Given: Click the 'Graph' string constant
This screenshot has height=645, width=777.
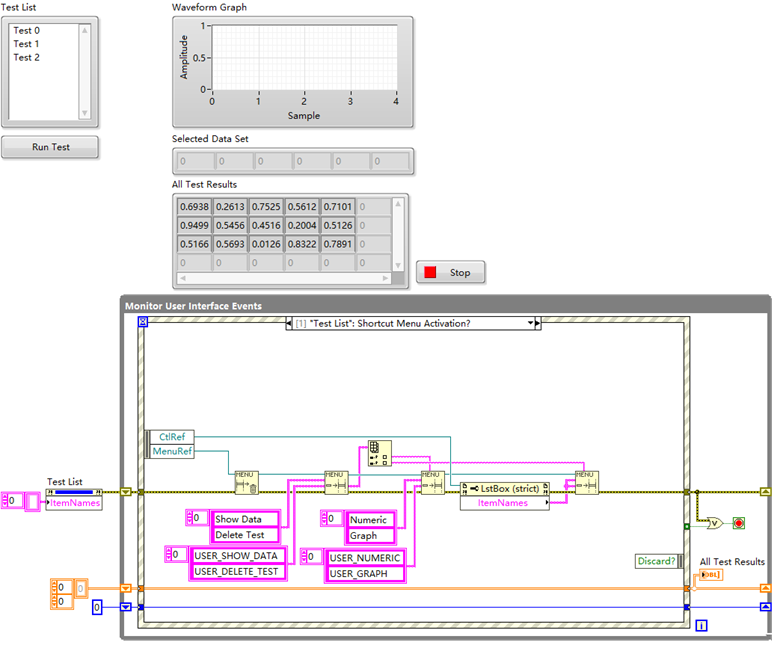Looking at the screenshot, I should [x=371, y=536].
